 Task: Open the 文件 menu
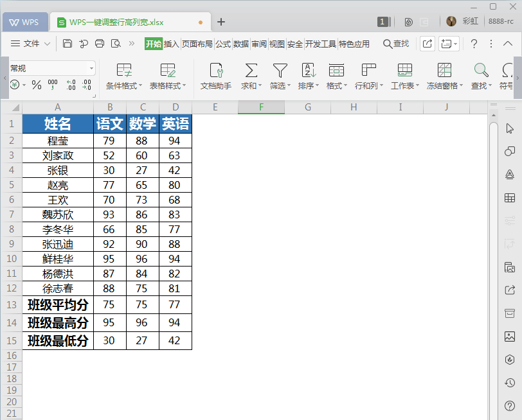pyautogui.click(x=32, y=44)
